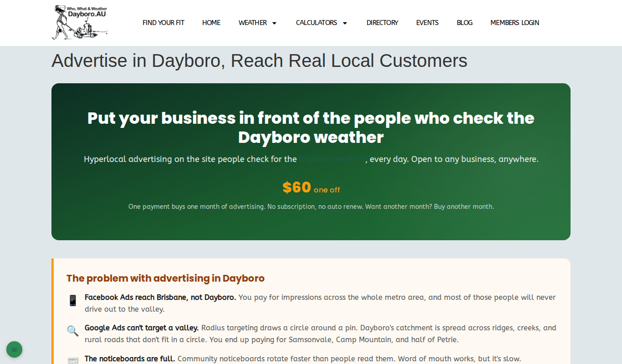622x364 pixels.
Task: Expand the Calculators menu arrow
Action: point(345,23)
